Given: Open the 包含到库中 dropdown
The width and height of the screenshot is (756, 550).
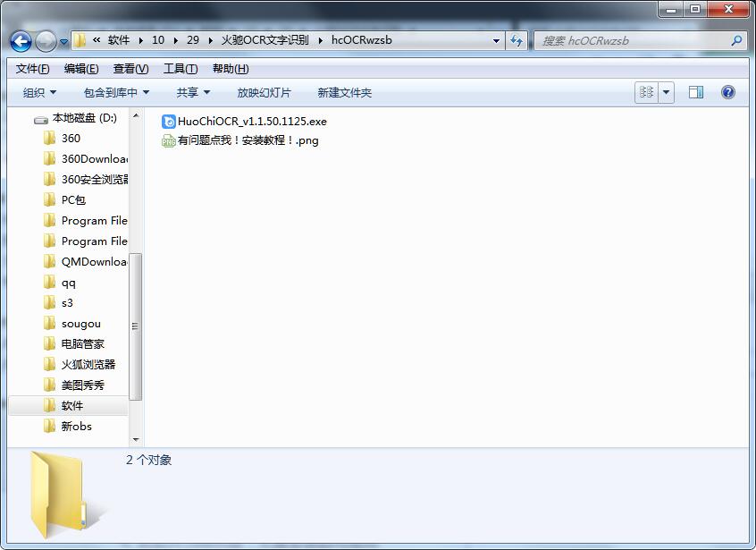Looking at the screenshot, I should click(x=116, y=93).
